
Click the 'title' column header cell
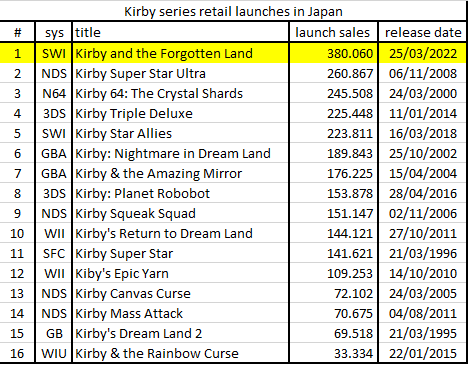click(180, 32)
